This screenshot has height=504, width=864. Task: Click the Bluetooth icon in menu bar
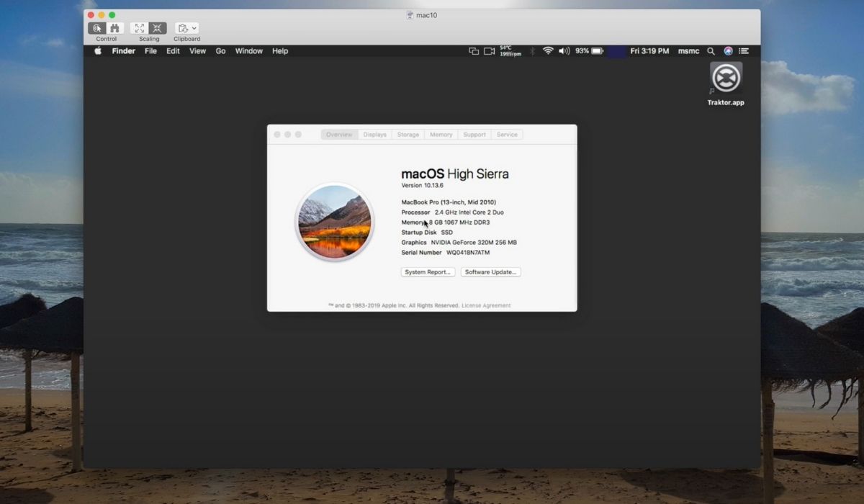532,51
